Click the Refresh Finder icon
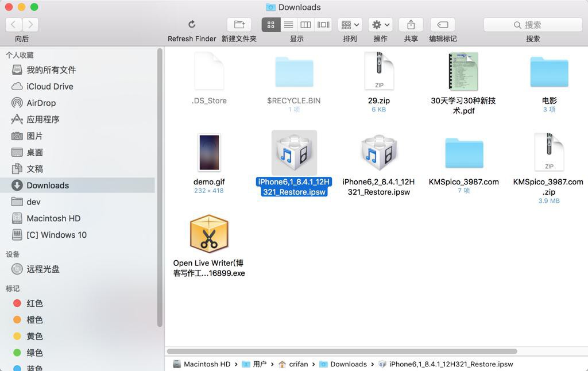Image resolution: width=588 pixels, height=371 pixels. pyautogui.click(x=192, y=25)
